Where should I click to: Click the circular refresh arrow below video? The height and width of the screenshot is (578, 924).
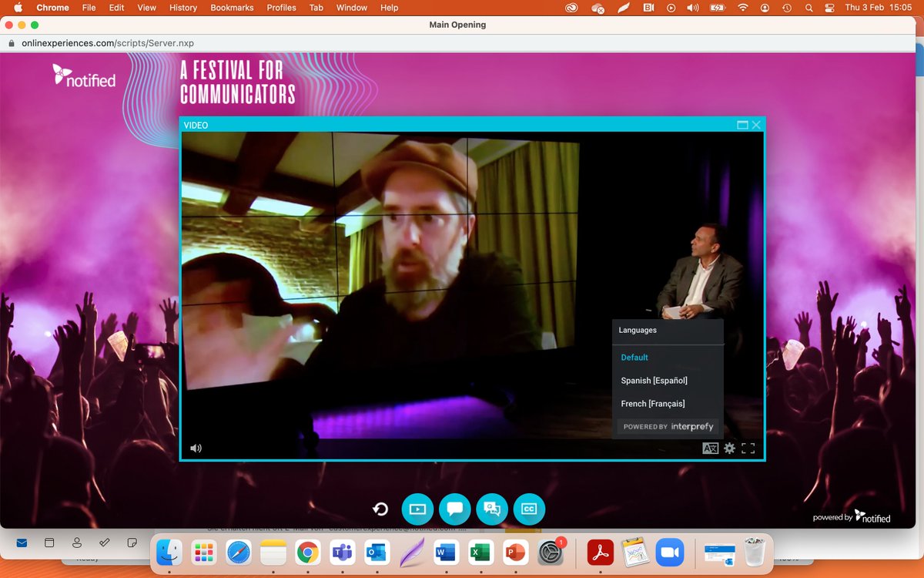pyautogui.click(x=380, y=509)
